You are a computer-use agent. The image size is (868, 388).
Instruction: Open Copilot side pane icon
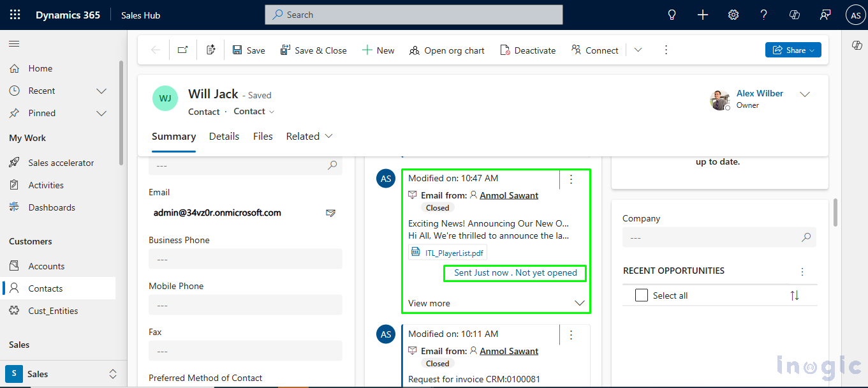857,45
